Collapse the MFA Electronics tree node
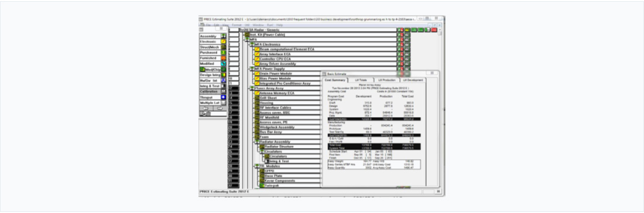Image resolution: width=644 pixels, height=213 pixels. pyautogui.click(x=252, y=44)
